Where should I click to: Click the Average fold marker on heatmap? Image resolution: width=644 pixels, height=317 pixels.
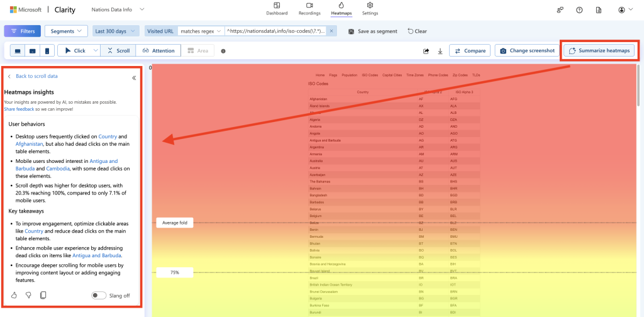click(174, 223)
